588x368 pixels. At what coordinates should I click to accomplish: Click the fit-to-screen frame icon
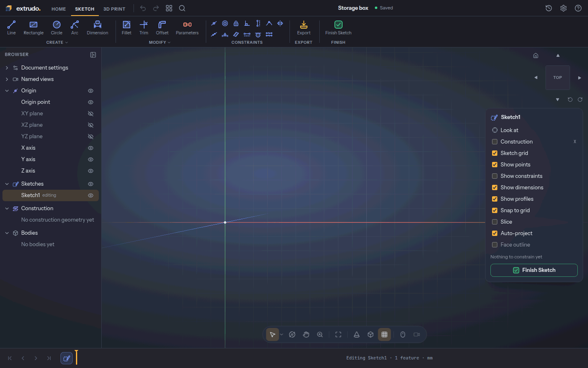click(339, 334)
